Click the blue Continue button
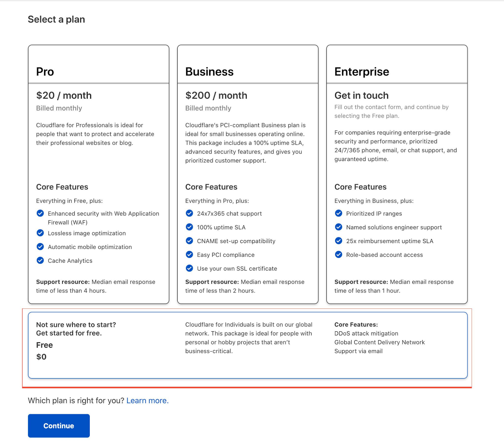Screen dimensions: 504x447 point(59,426)
